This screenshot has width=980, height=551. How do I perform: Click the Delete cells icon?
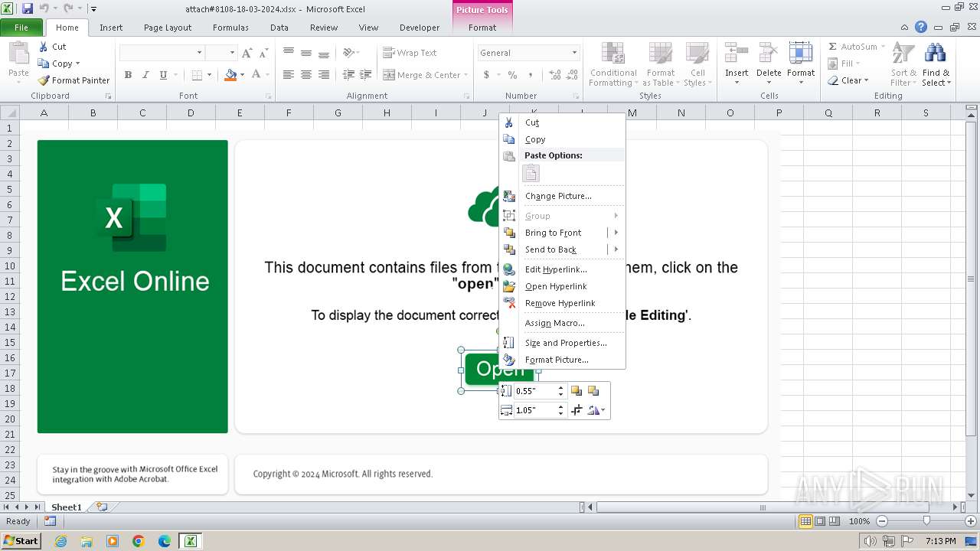[x=769, y=54]
